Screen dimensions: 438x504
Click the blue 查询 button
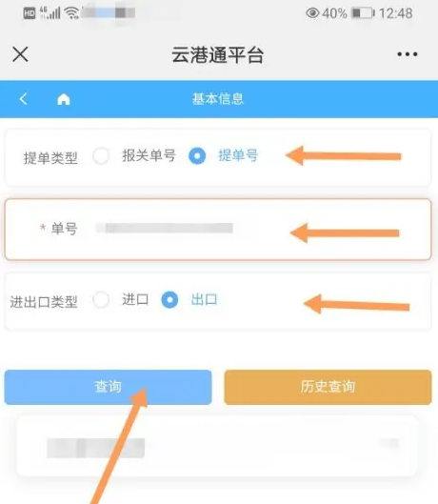click(108, 387)
